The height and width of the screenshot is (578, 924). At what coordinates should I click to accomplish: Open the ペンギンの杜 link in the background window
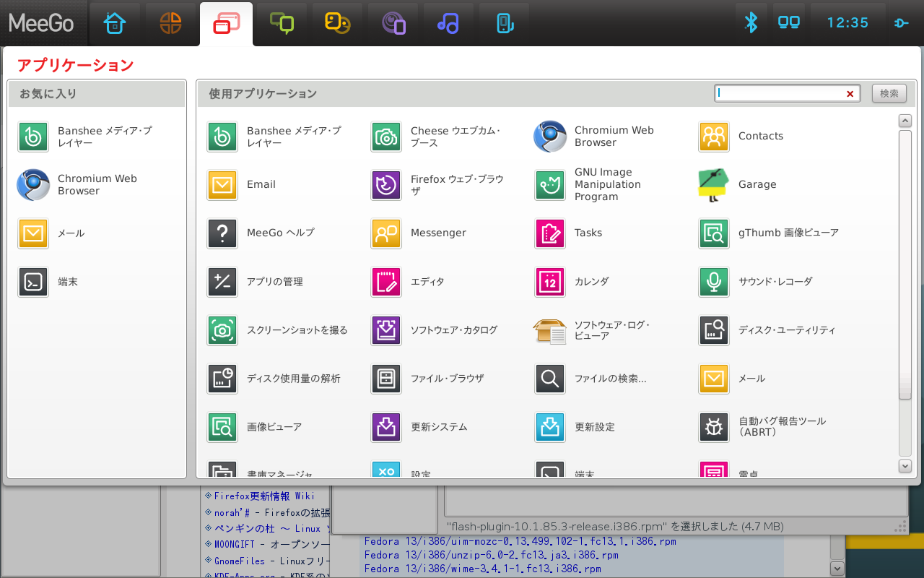(272, 529)
